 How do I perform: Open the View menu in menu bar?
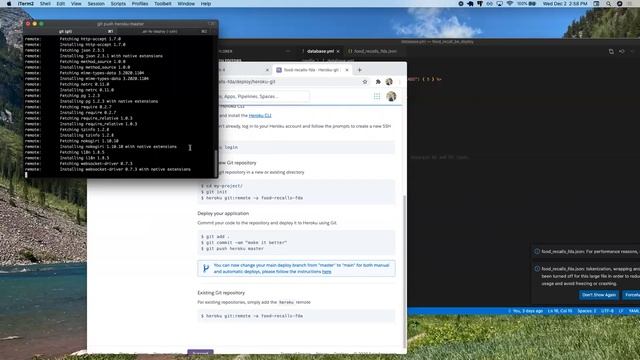76,4
